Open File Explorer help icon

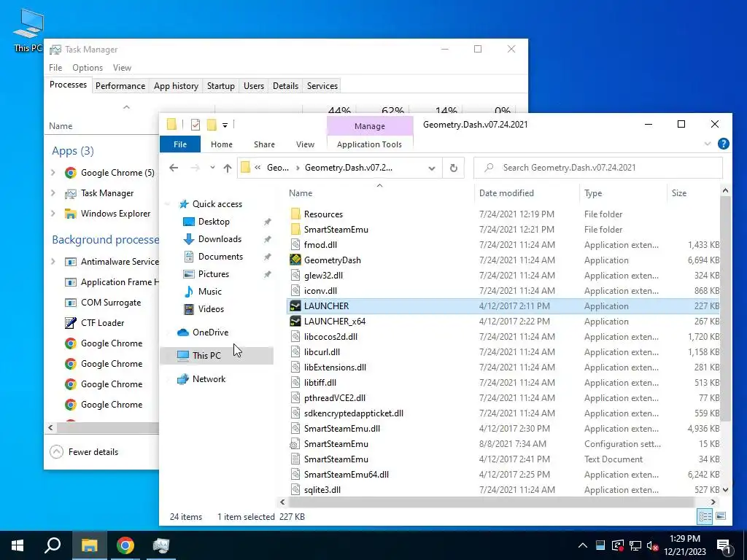point(723,144)
